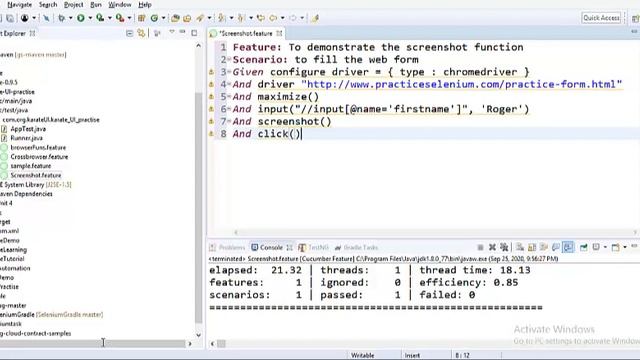Toggle Skip All Breakpoints icon

click(x=46, y=18)
